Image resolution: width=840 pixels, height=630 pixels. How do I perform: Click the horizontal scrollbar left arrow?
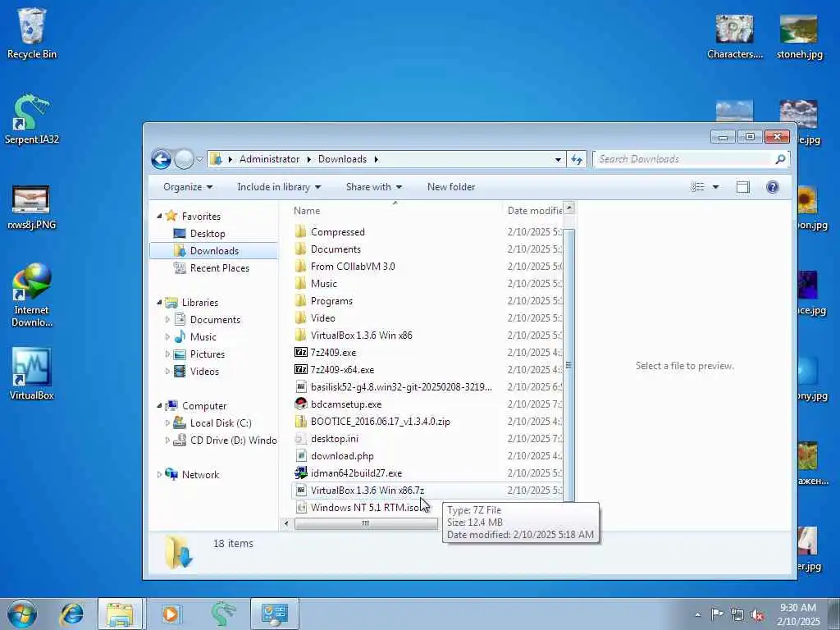tap(286, 523)
